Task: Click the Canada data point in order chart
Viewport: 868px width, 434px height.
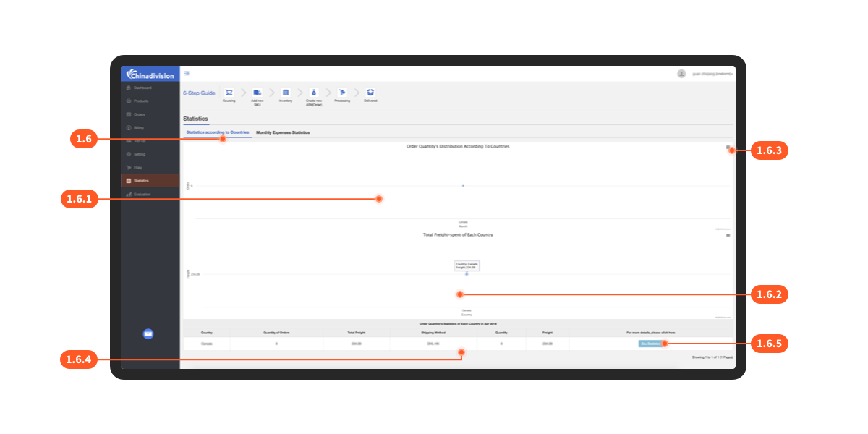Action: (463, 186)
